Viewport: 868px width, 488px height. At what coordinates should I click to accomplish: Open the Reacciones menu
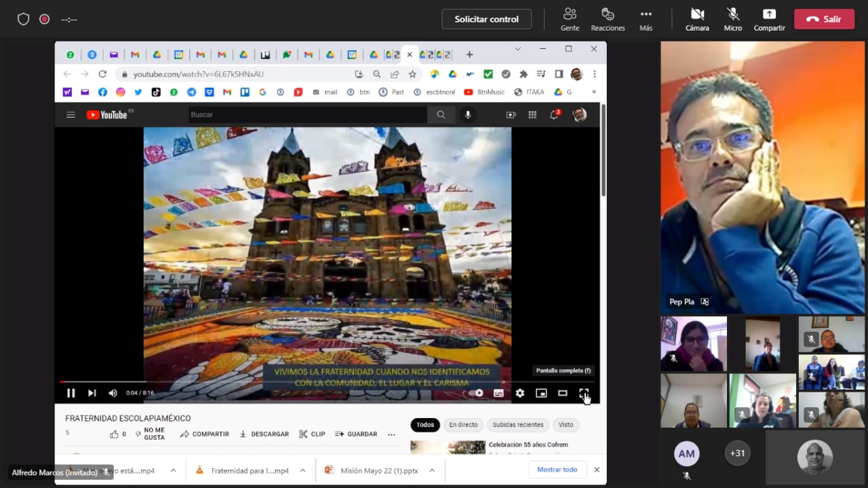[608, 18]
